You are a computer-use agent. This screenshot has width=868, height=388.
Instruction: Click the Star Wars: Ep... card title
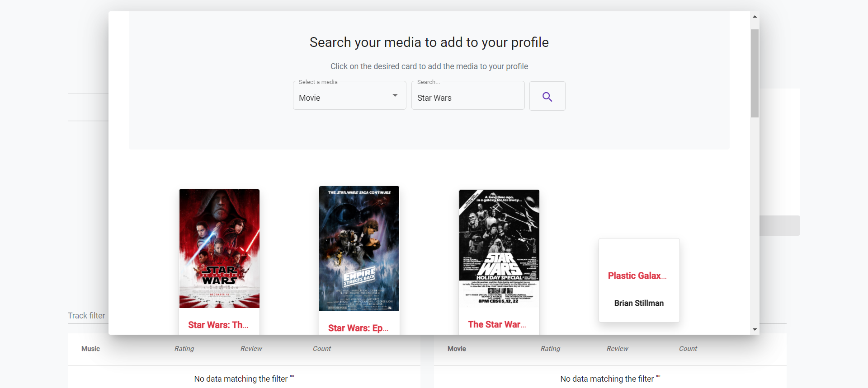click(x=358, y=328)
